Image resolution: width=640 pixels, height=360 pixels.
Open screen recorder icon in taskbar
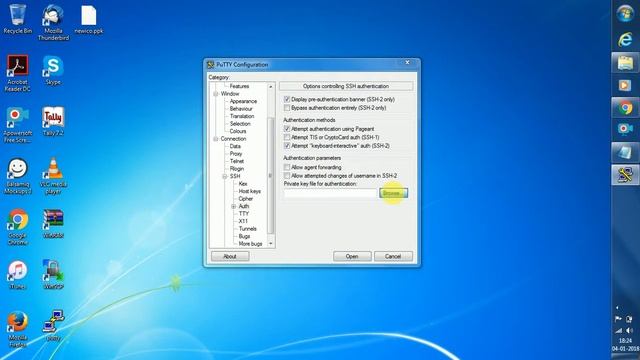point(625,129)
